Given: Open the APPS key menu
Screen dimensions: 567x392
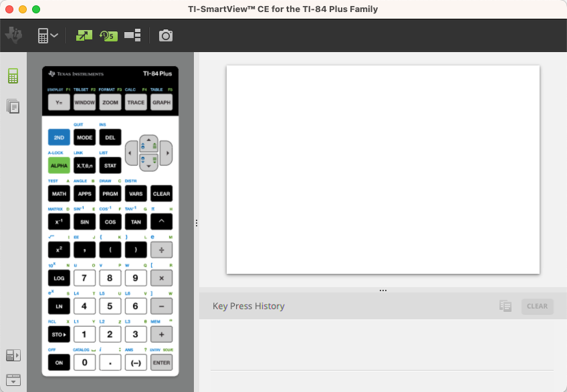Looking at the screenshot, I should [85, 194].
